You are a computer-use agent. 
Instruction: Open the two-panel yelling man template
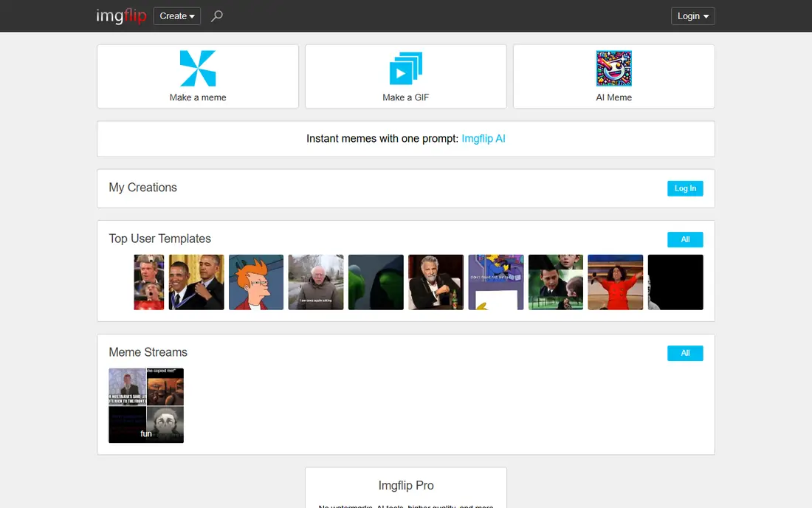pos(149,282)
